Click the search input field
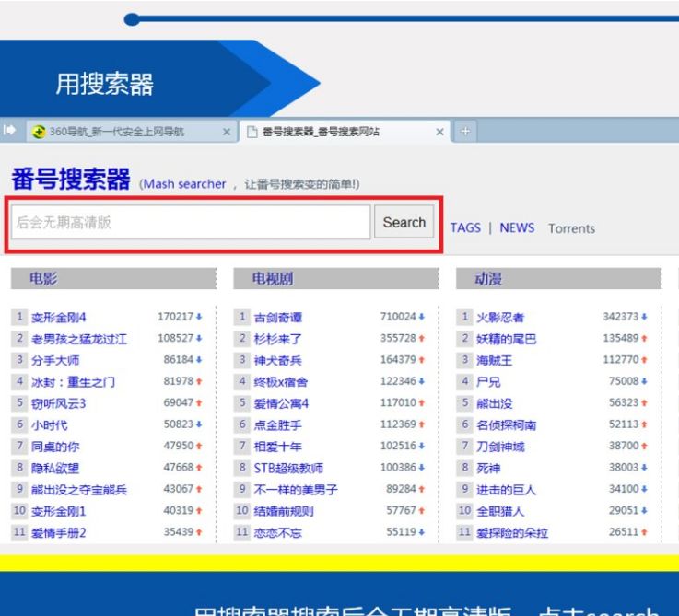679x616 pixels. point(191,223)
